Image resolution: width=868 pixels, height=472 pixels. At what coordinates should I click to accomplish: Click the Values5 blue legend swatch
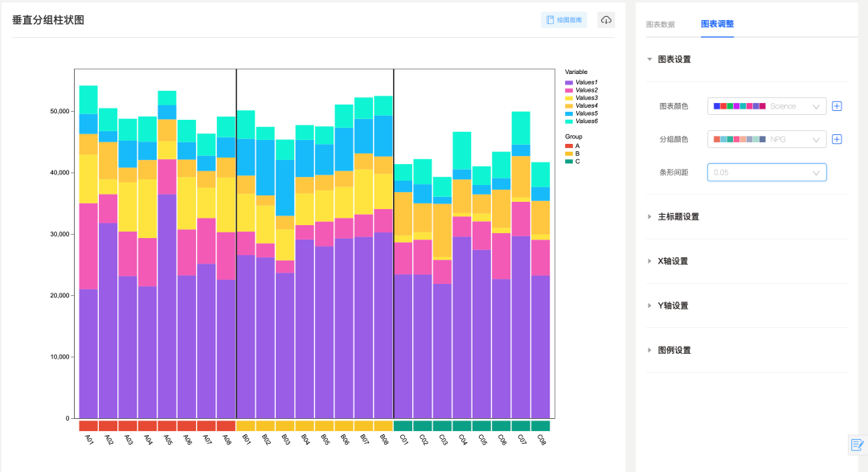pyautogui.click(x=568, y=113)
